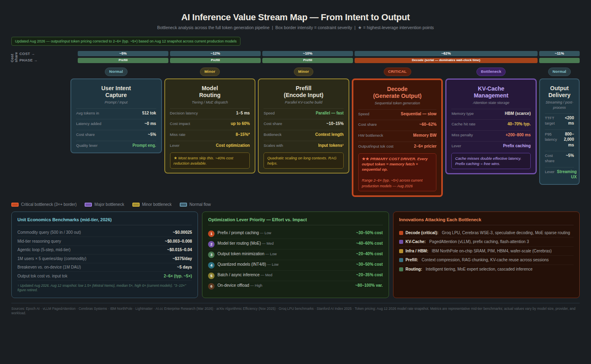The image size is (591, 364).
Task: Click the Decode (Generate Output) card title
Action: [x=398, y=93]
